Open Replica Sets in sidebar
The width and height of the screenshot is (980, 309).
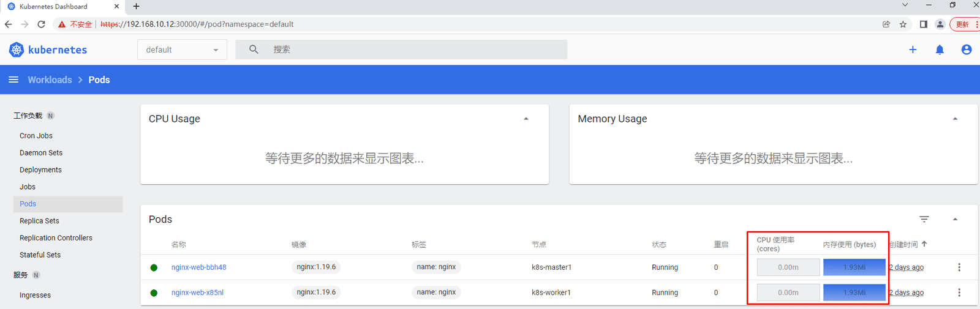tap(39, 221)
